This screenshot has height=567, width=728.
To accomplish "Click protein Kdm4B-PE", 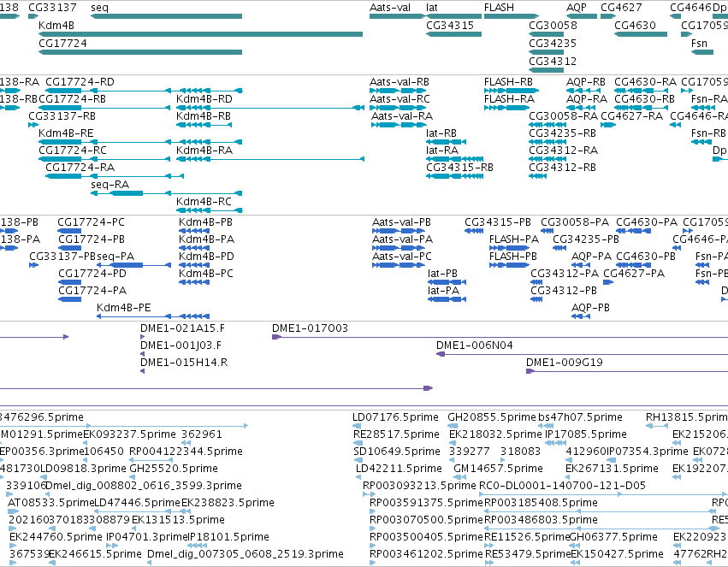I will (x=124, y=308).
